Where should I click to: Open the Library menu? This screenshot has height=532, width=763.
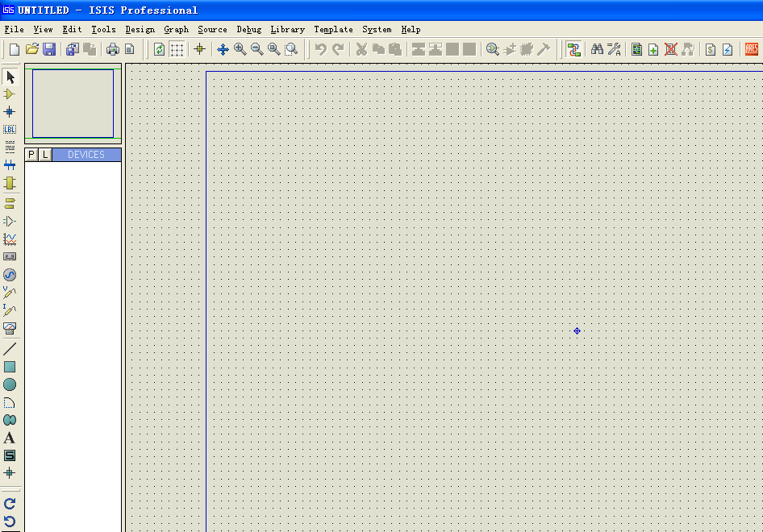click(x=288, y=29)
